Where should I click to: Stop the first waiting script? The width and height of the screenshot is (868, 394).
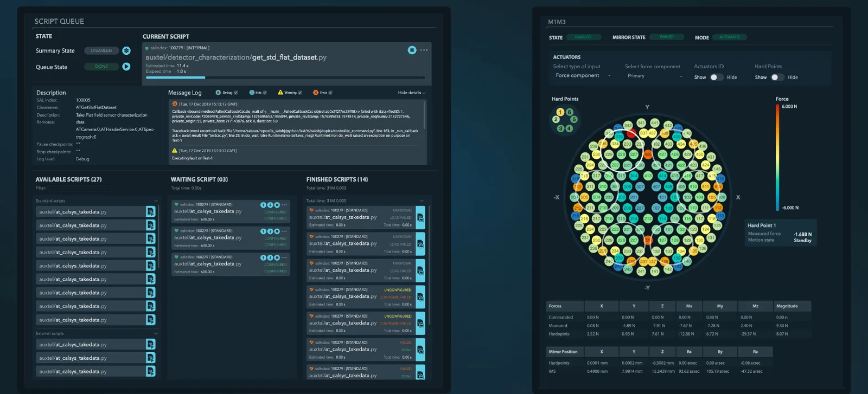click(x=277, y=205)
